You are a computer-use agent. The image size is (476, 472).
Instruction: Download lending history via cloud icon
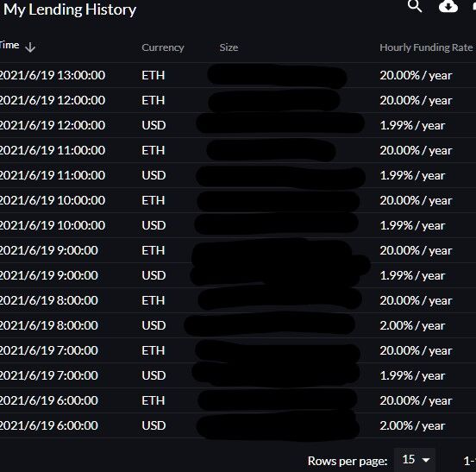448,6
